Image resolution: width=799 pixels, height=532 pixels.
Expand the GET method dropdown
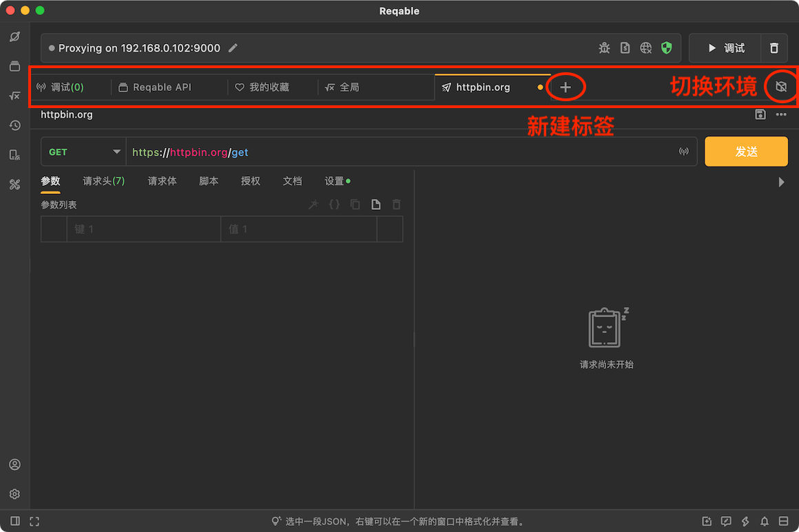(x=83, y=151)
